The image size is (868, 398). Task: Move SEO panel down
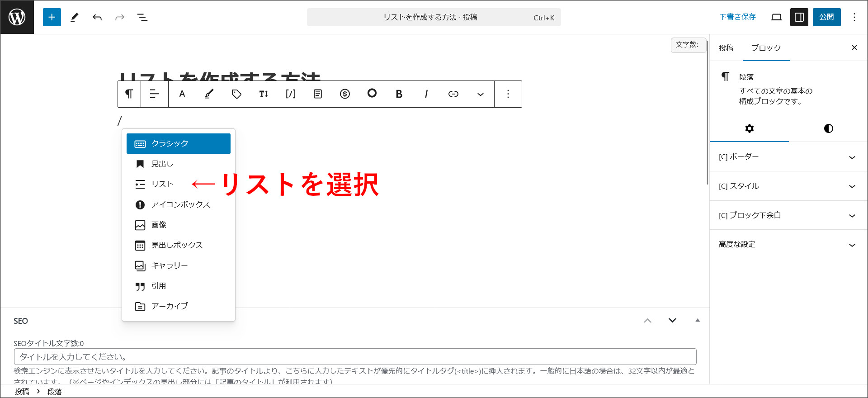pos(672,321)
